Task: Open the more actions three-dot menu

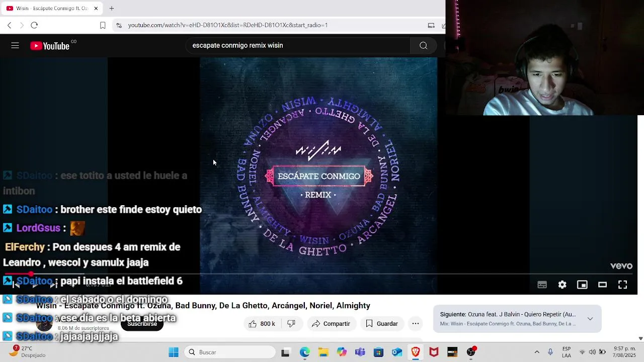Action: point(416,324)
